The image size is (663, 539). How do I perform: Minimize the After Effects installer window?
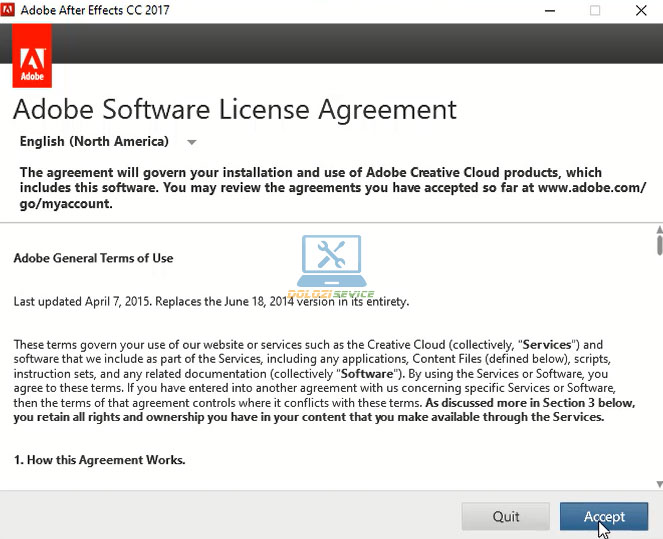(x=548, y=11)
